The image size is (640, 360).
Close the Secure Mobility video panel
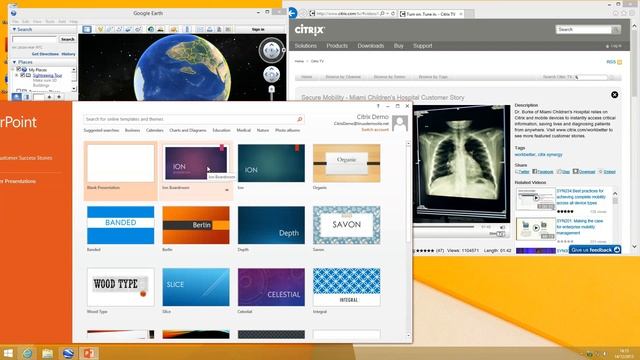pos(614,95)
